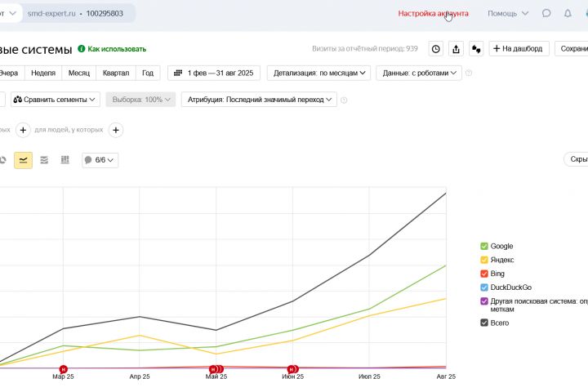Open the Детализация: по месяцам dropdown
This screenshot has width=588, height=392.
coord(318,73)
